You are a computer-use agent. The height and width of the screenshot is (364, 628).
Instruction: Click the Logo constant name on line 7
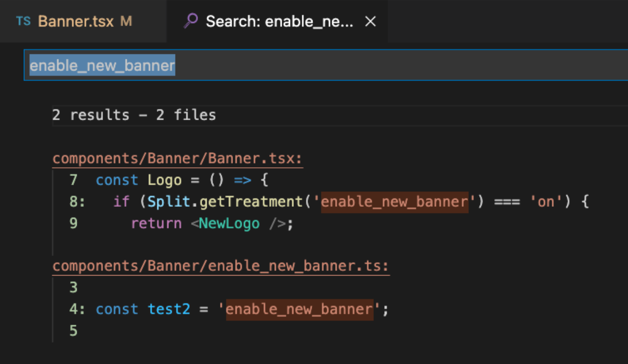click(164, 180)
